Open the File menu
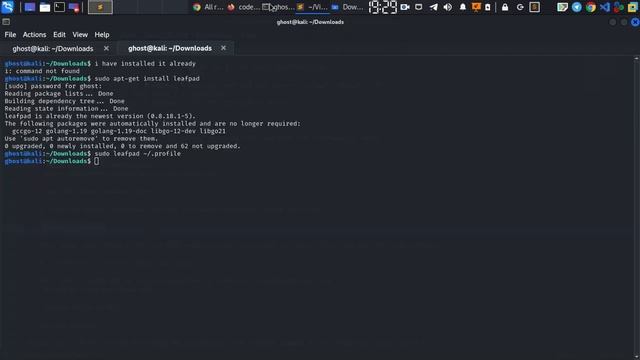Screen dimensions: 640x360 click(10, 35)
